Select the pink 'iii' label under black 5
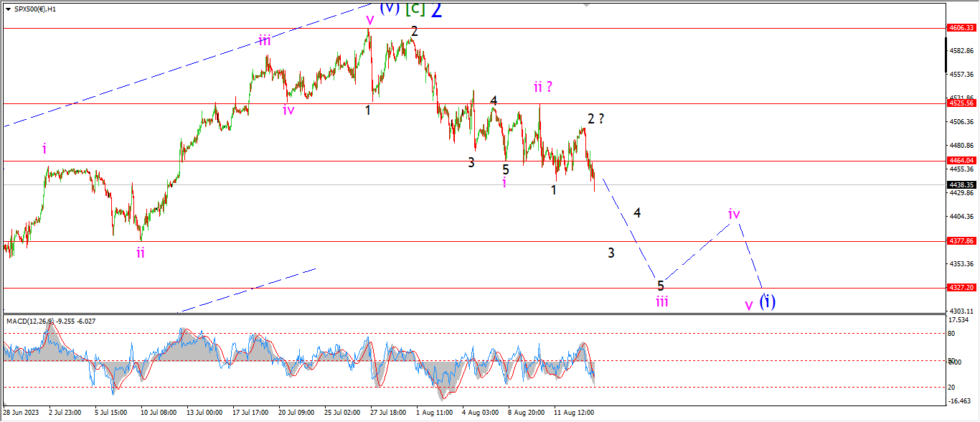 coord(661,301)
